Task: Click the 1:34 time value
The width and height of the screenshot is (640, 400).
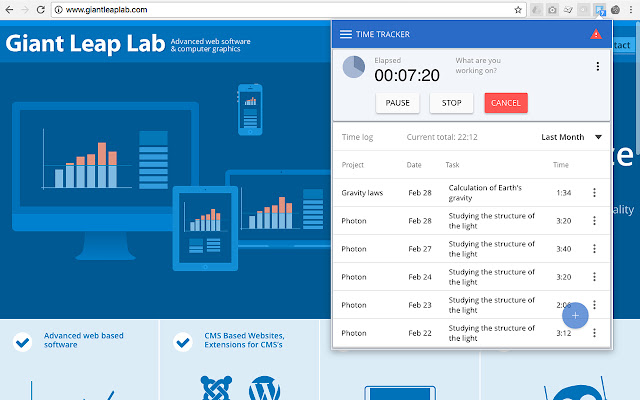Action: 564,193
